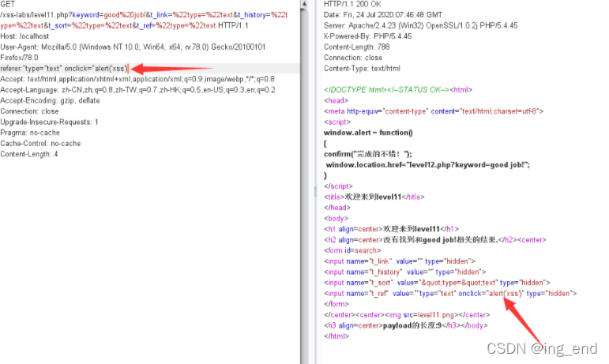Viewport: 609px width, 364px height.
Task: Click the scroll-up arrow of request pane scrollbar
Action: [305, 4]
